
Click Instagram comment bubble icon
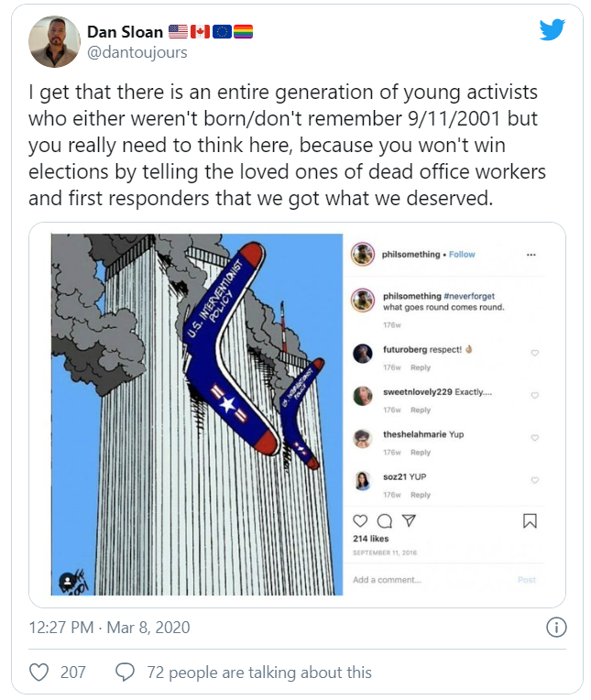pos(385,520)
